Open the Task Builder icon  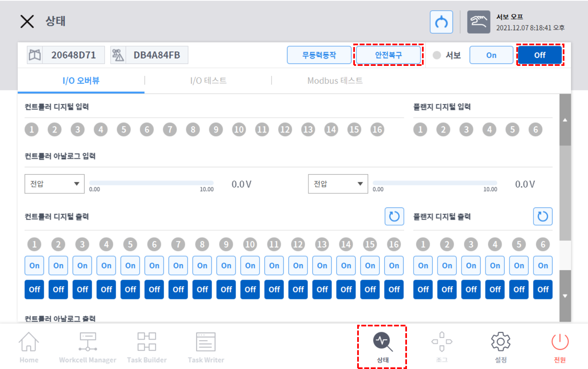point(147,342)
